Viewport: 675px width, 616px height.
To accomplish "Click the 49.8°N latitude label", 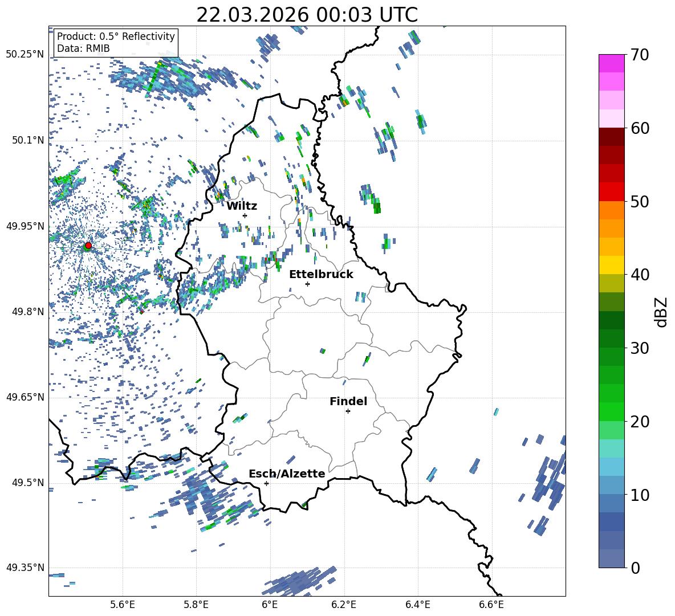I will point(28,311).
